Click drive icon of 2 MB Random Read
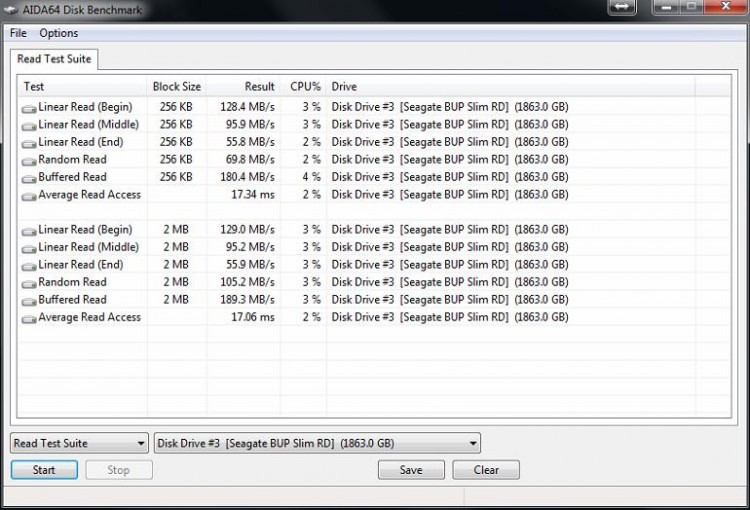Image resolution: width=750 pixels, height=510 pixels. click(x=29, y=284)
